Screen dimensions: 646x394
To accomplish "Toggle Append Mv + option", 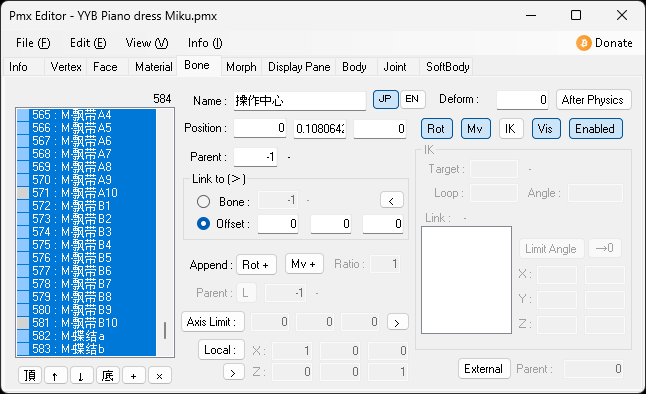I will (x=304, y=264).
